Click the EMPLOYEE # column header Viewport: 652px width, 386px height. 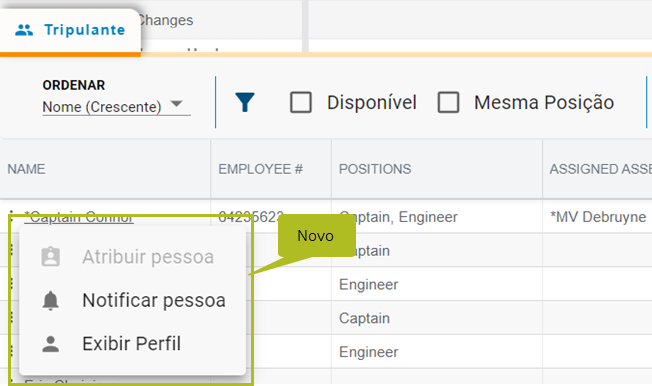(261, 169)
